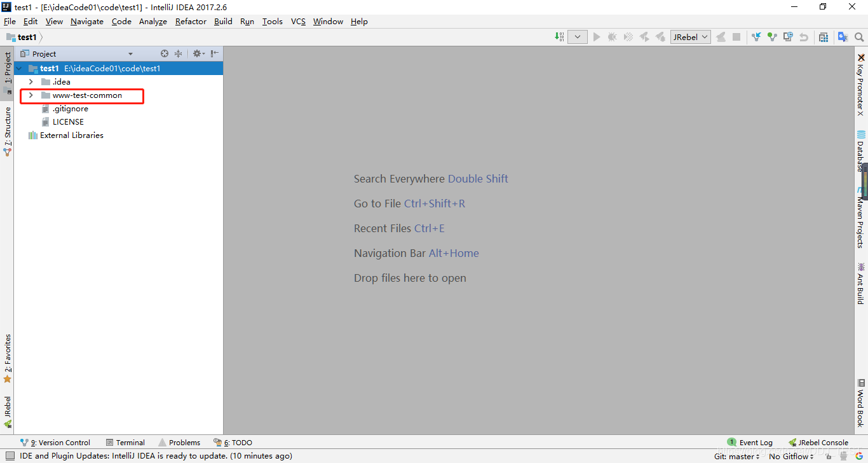Open the Problems tool tab
This screenshot has height=463, width=868.
179,442
